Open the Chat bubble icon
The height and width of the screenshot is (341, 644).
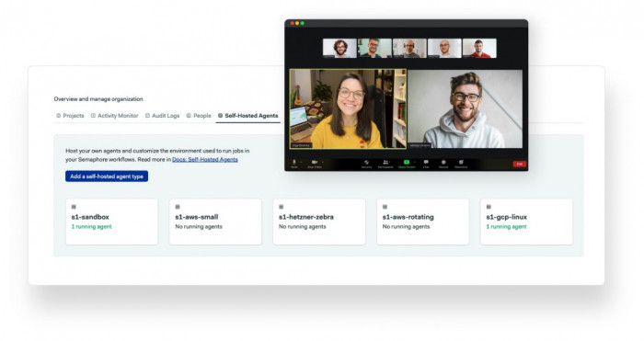[x=426, y=163]
